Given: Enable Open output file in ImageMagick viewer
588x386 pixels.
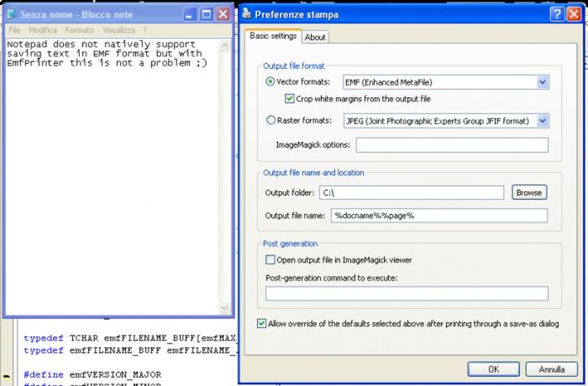Looking at the screenshot, I should [270, 260].
